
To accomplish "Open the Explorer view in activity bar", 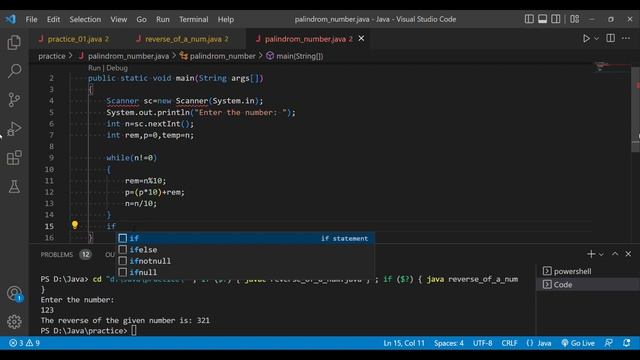I will [x=14, y=42].
